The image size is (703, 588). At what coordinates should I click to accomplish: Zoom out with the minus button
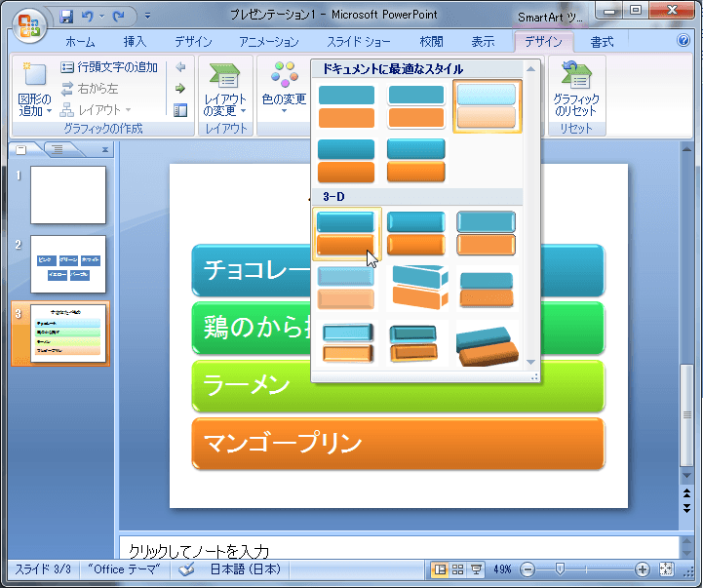pos(527,569)
